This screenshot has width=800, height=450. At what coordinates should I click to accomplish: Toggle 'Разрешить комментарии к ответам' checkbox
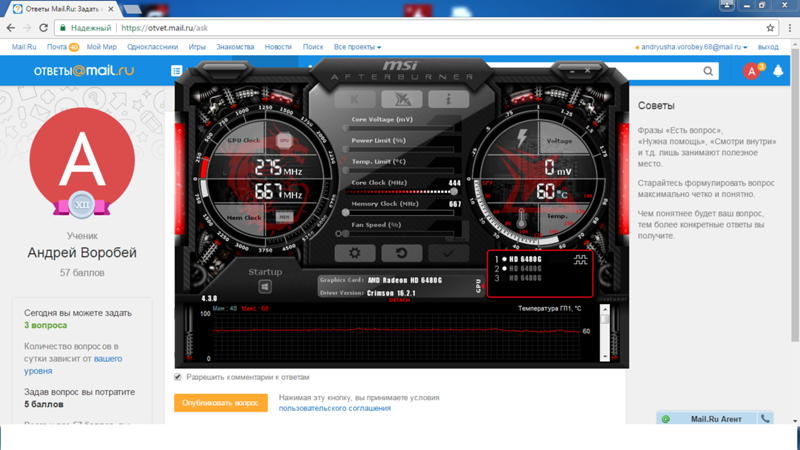tap(178, 377)
